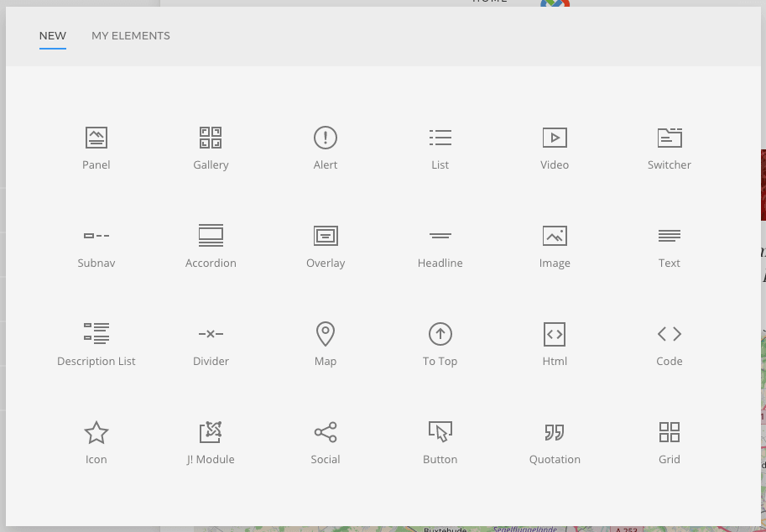The height and width of the screenshot is (532, 766).
Task: Select the Map element pin icon
Action: [x=326, y=334]
